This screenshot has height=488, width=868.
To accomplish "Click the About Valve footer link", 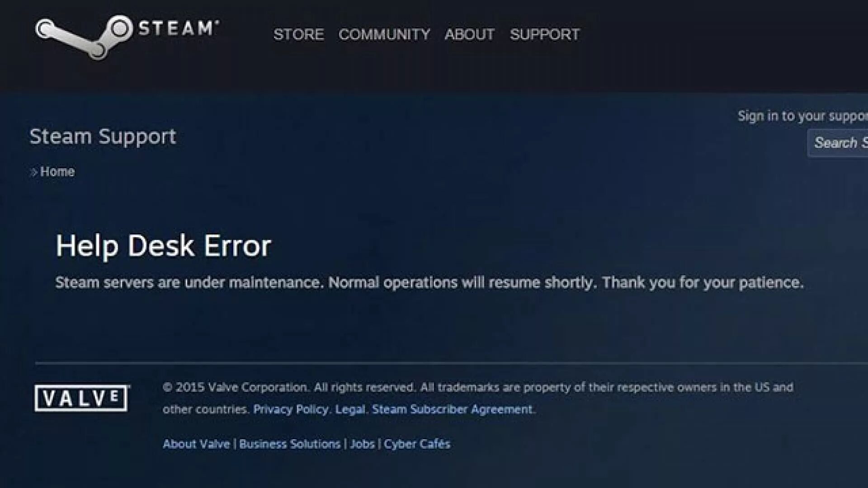I will point(196,444).
